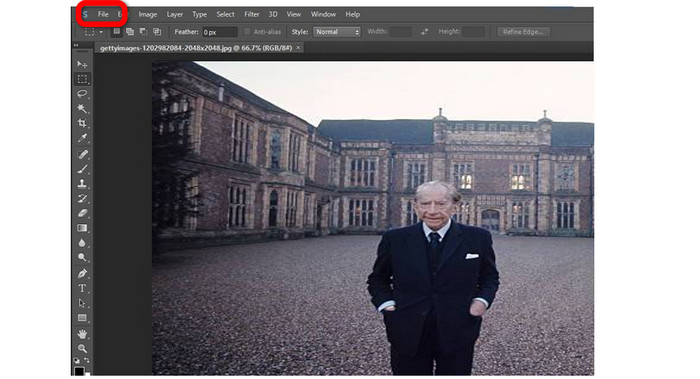Select the Eyedropper tool
Screen dimensions: 700x379
point(82,138)
